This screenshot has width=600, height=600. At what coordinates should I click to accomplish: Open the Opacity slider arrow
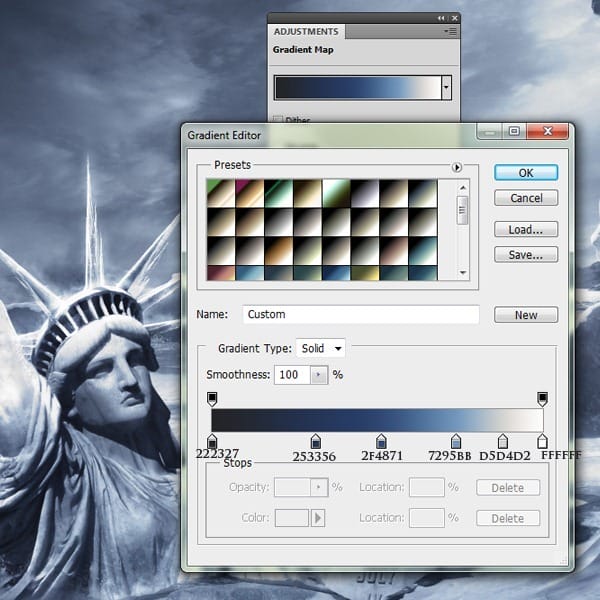click(319, 487)
